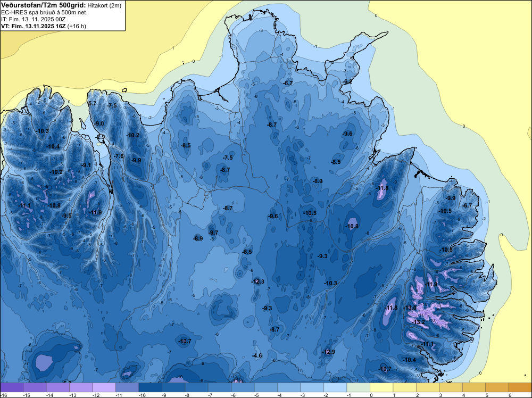Select the pale green legend swatch above -1

(358, 387)
